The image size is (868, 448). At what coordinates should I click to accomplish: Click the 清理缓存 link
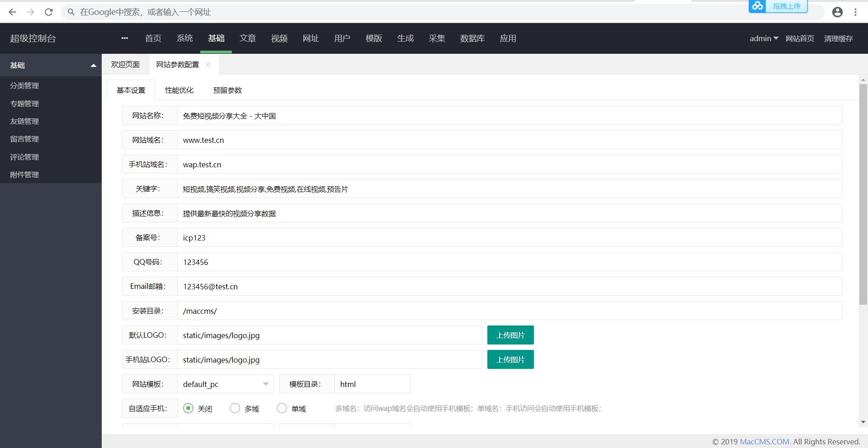838,38
